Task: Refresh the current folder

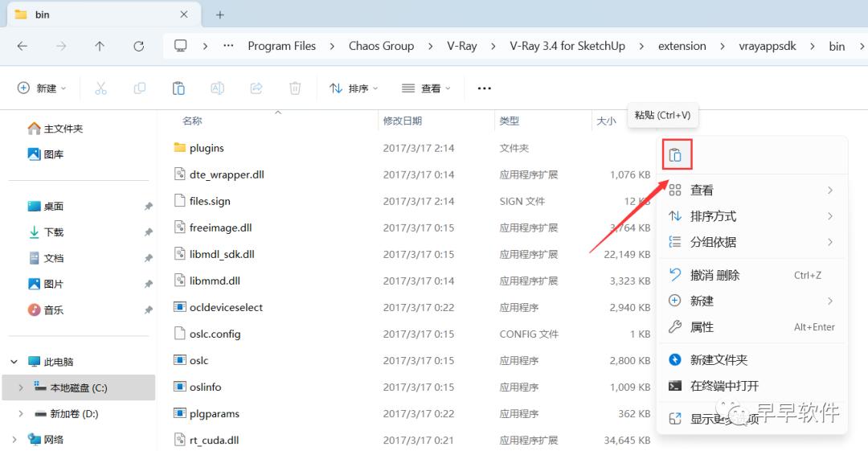Action: pos(138,46)
